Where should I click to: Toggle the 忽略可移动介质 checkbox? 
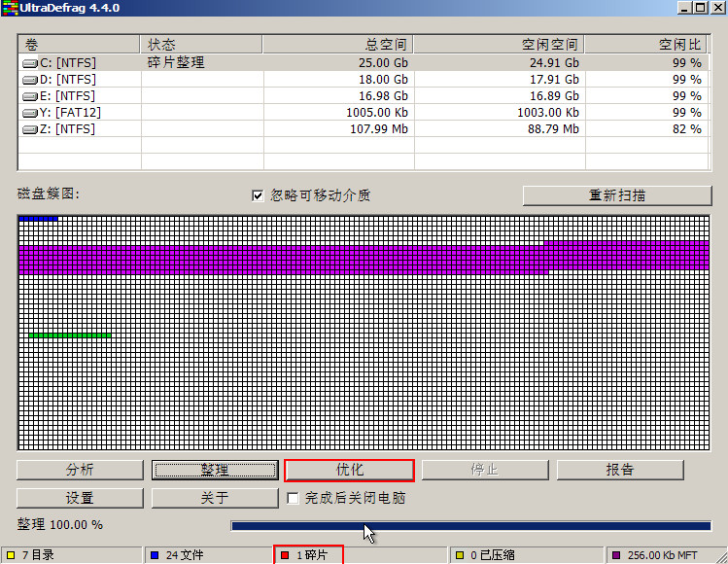[258, 195]
